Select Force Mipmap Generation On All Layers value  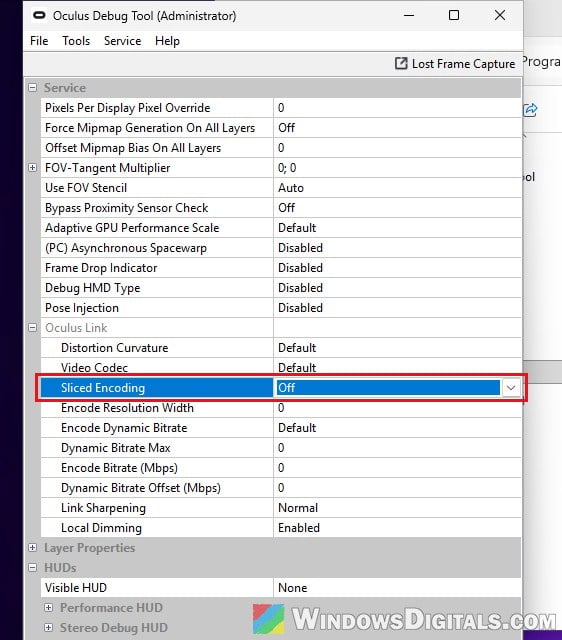click(397, 128)
